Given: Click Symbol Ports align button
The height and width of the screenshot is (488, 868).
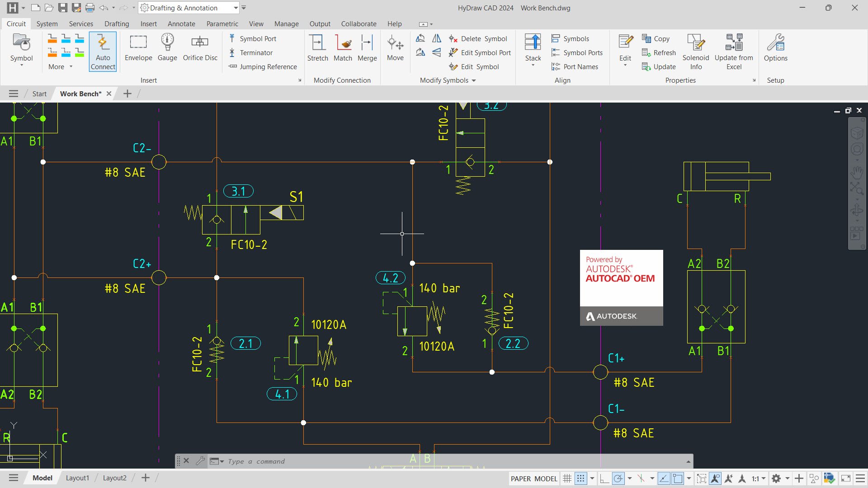Looking at the screenshot, I should click(x=577, y=53).
